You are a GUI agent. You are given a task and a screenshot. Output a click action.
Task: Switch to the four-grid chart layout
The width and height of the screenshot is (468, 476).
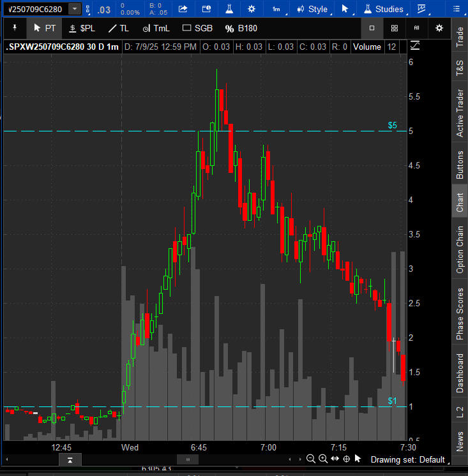tap(395, 28)
